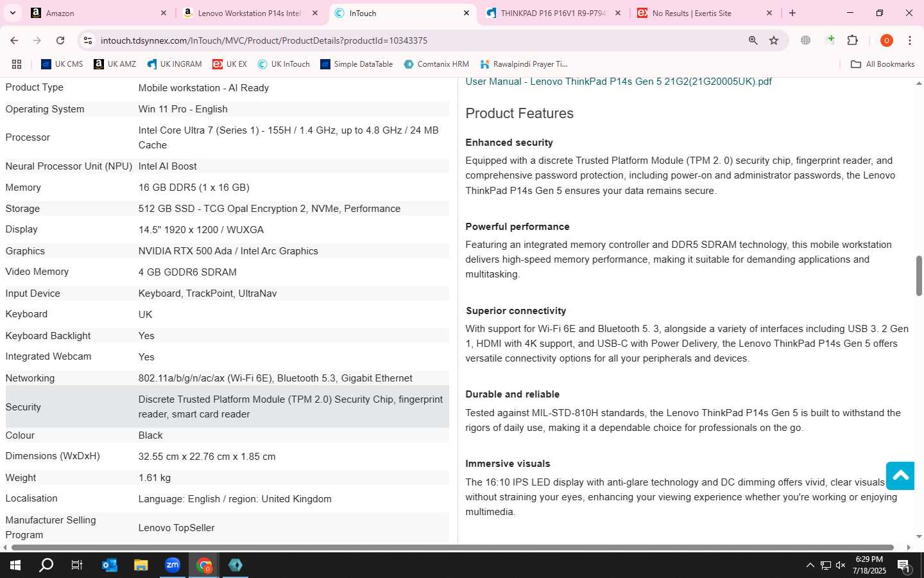This screenshot has width=924, height=578.
Task: Open Task View on the taskbar
Action: (77, 565)
